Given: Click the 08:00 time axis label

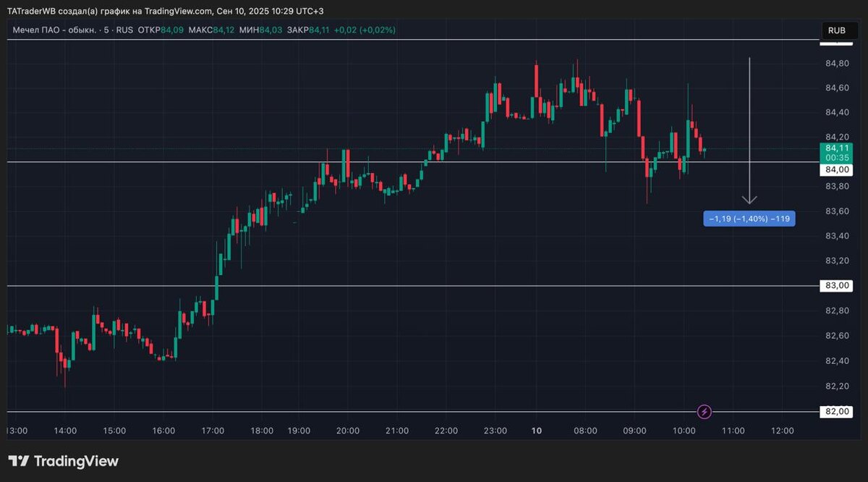Looking at the screenshot, I should (585, 431).
